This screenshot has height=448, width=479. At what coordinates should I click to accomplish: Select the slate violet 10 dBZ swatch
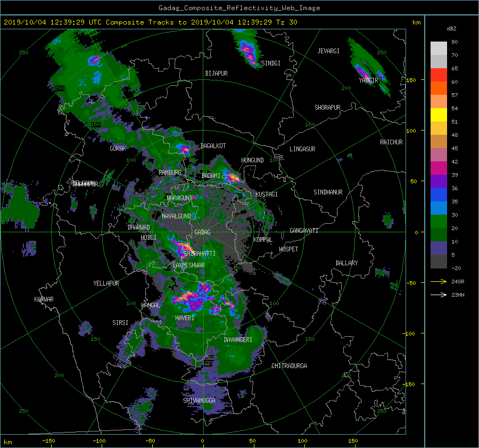click(x=439, y=248)
